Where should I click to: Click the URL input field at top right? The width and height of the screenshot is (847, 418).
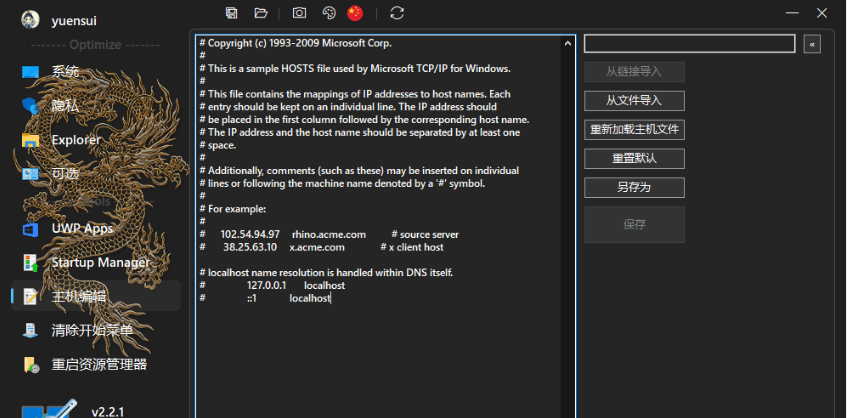(689, 44)
